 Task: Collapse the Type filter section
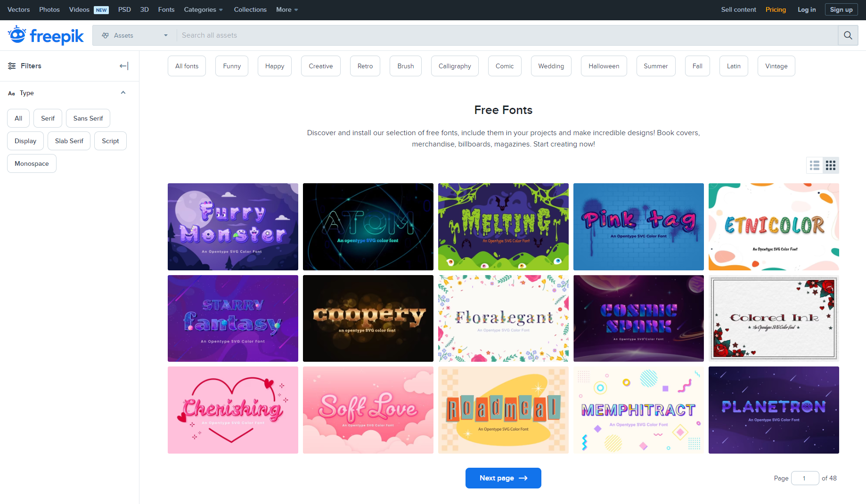(123, 93)
